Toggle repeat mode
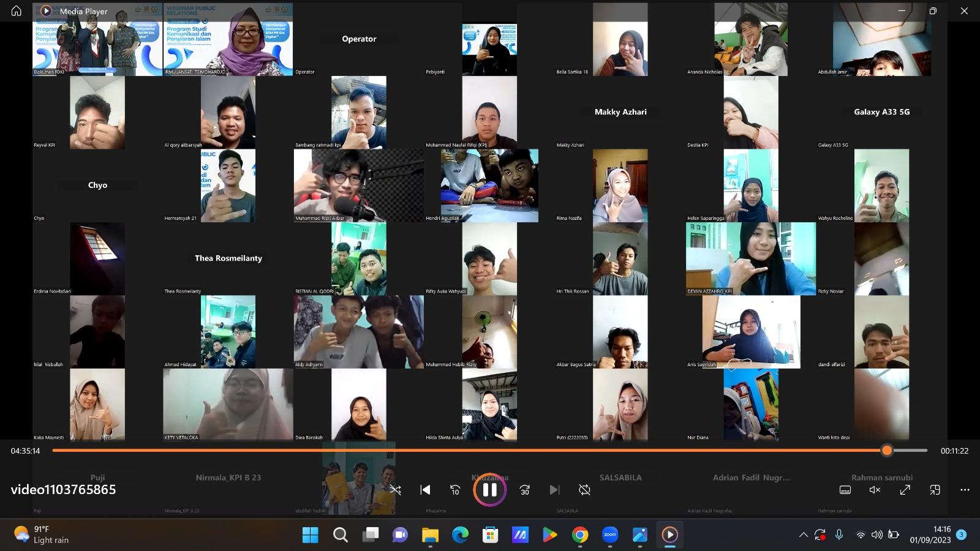980x551 pixels. [584, 490]
